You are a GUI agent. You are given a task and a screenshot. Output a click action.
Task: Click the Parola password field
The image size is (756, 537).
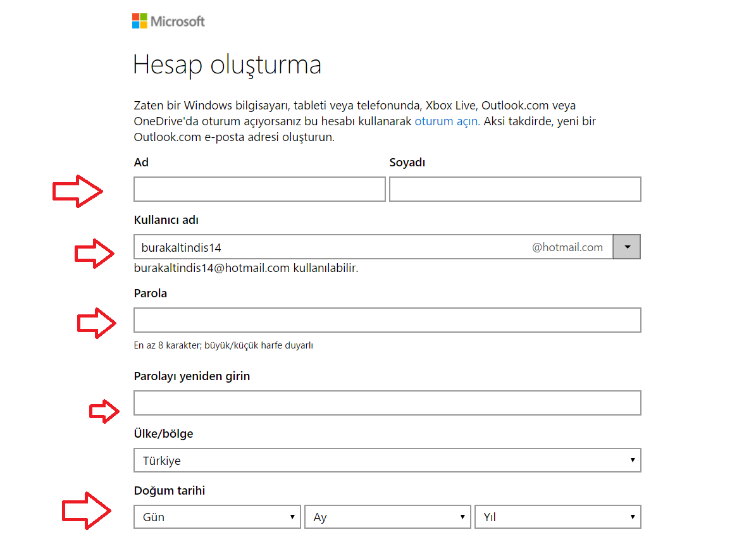(x=387, y=320)
